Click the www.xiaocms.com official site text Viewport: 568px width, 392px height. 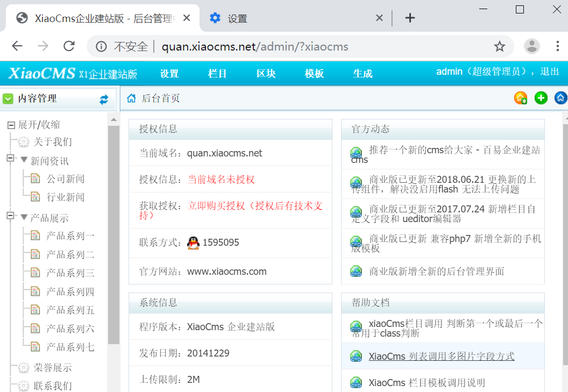click(227, 272)
